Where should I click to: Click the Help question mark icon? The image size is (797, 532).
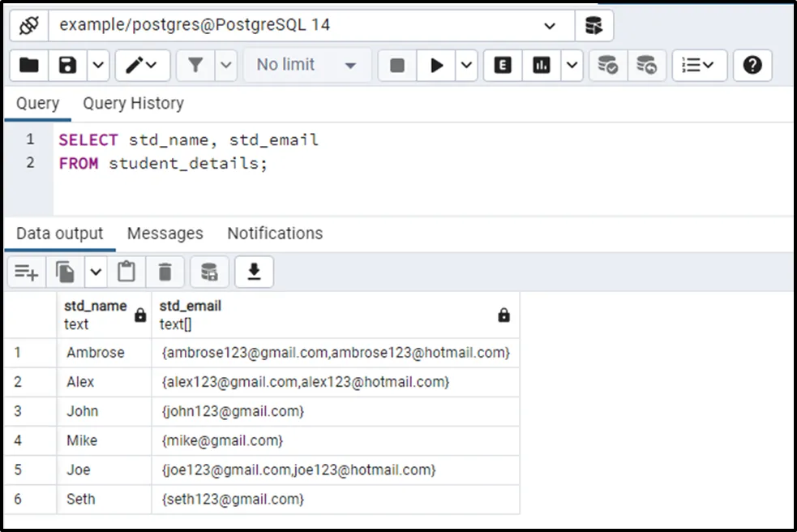(x=752, y=66)
